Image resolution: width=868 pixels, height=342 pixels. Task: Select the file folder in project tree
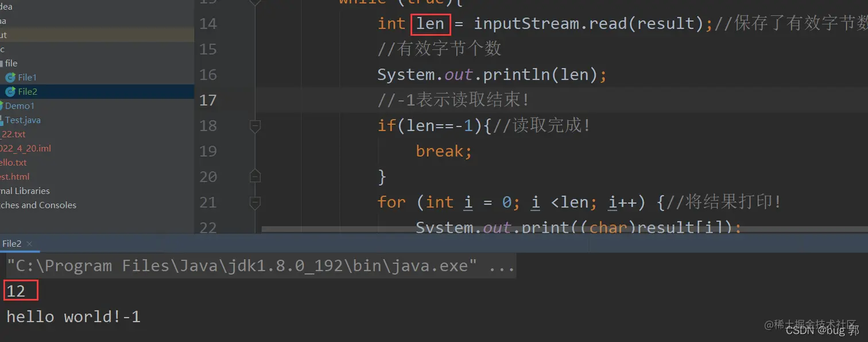coord(11,63)
